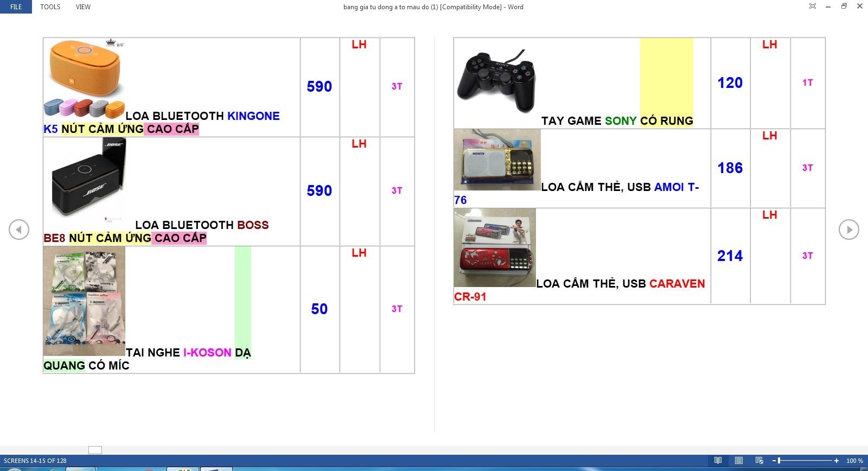Click 1T warranty in Sony gamepad row
Image resolution: width=868 pixels, height=471 pixels.
[808, 82]
